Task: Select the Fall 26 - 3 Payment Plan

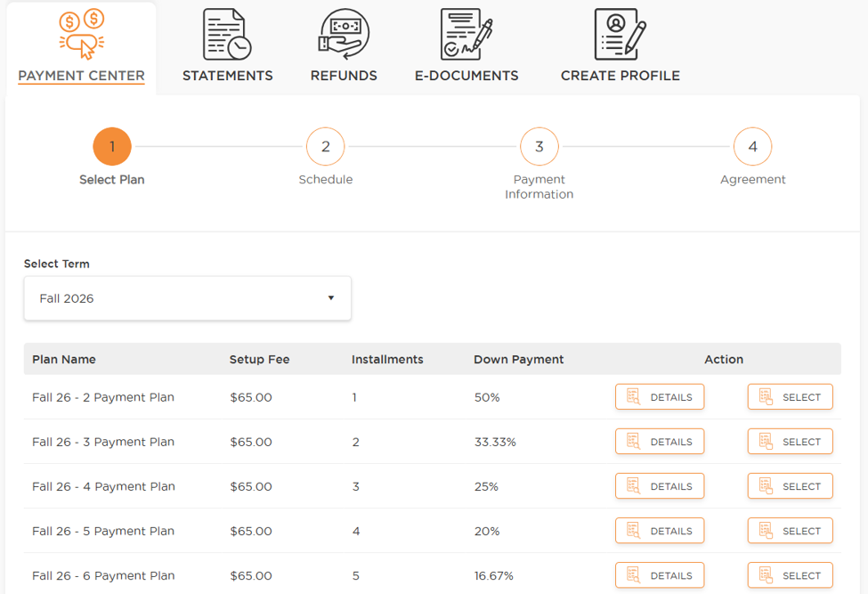Action: tap(791, 442)
